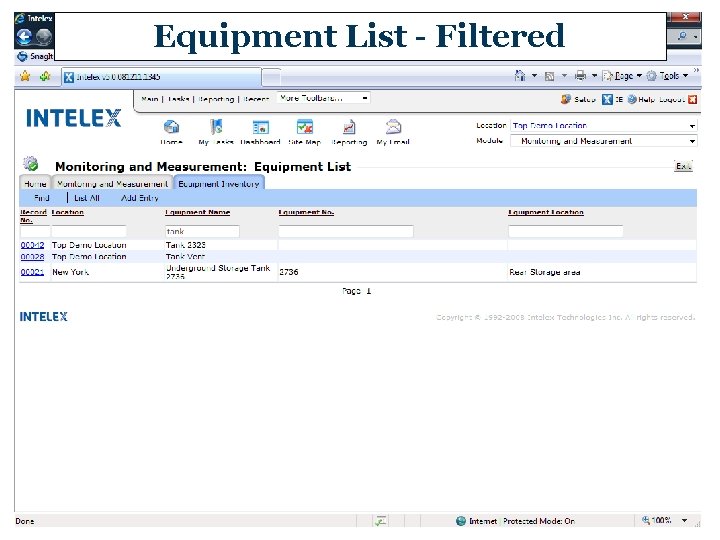The image size is (720, 540).
Task: Open record 00042
Action: click(x=32, y=245)
